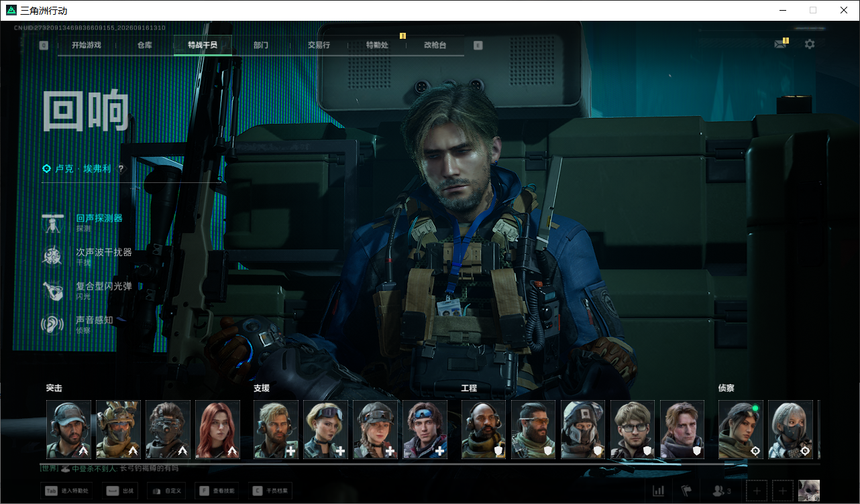This screenshot has width=860, height=504.
Task: Click the 支援 category label
Action: (x=262, y=388)
